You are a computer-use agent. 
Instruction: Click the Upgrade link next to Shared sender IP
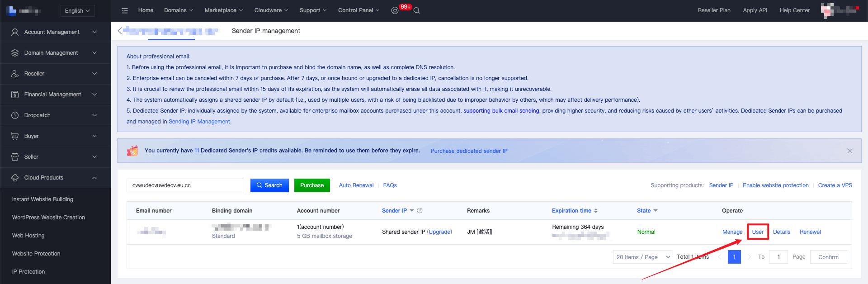[x=439, y=232]
